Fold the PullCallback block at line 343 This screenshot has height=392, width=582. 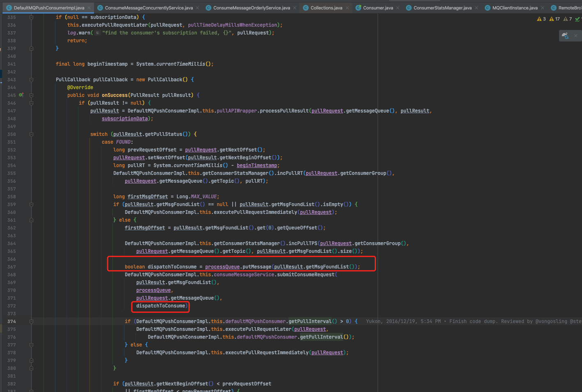point(31,80)
